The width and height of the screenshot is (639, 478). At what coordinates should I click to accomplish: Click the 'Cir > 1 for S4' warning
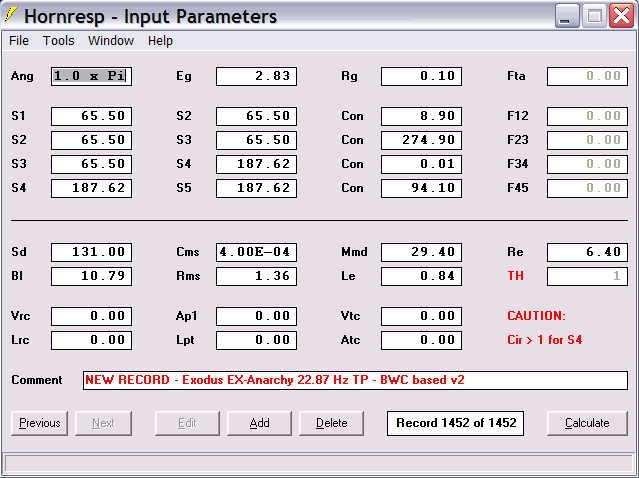[x=545, y=340]
